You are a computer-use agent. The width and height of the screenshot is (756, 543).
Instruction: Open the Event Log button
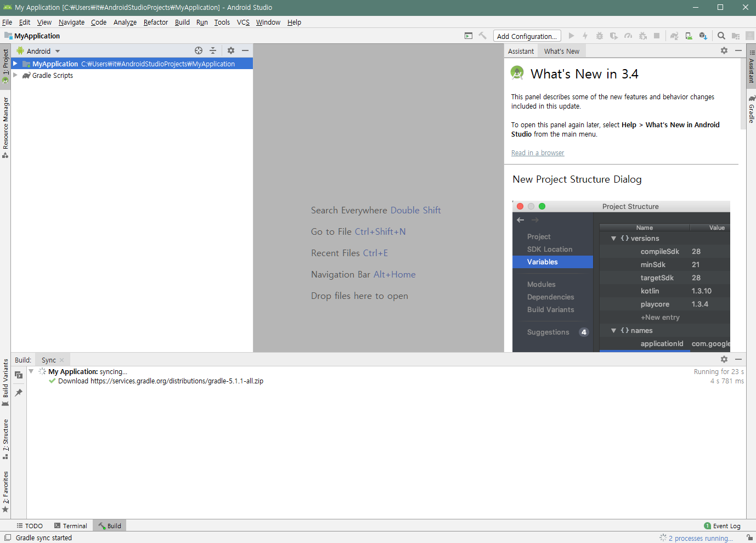722,525
